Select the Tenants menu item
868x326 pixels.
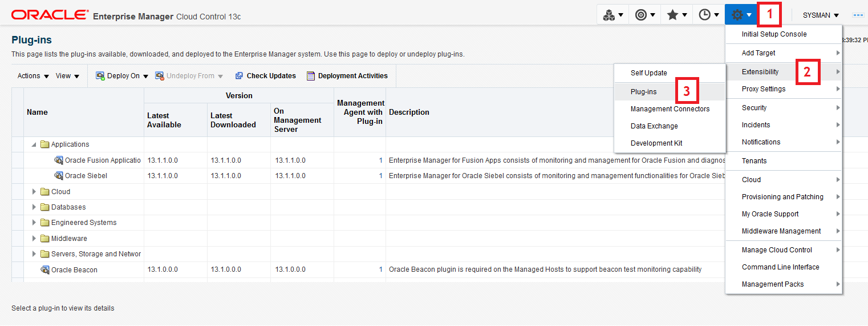784,161
